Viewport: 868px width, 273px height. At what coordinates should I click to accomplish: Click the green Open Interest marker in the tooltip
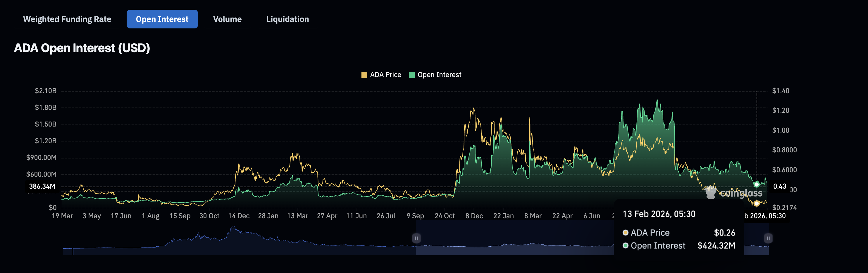(x=625, y=246)
